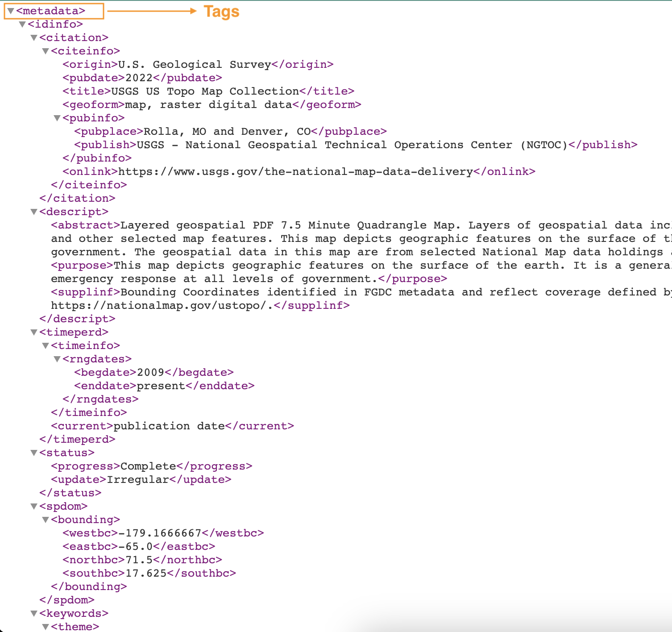Viewport: 672px width, 632px height.
Task: Click the eastbc value "-65.0"
Action: point(136,546)
